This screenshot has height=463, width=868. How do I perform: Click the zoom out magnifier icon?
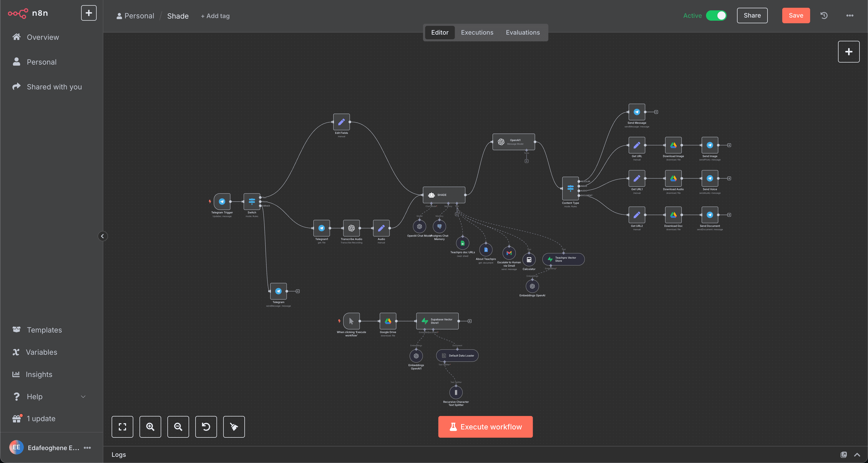pos(178,427)
